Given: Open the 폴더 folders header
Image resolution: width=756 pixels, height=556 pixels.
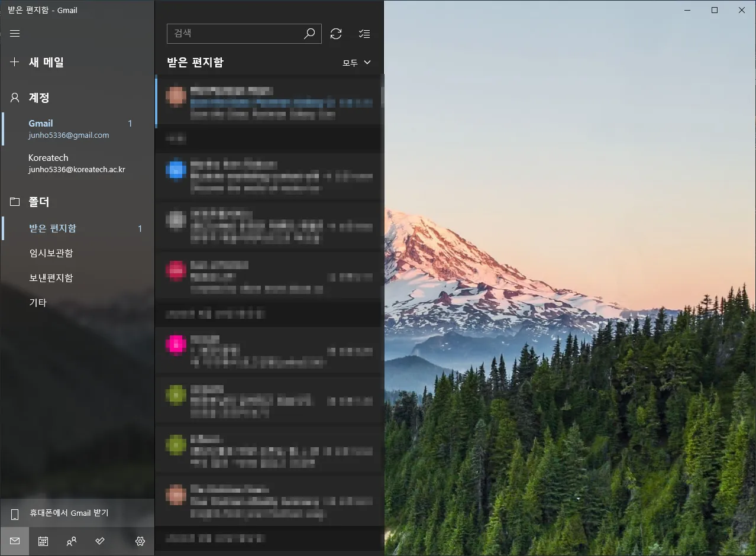Looking at the screenshot, I should 39,202.
